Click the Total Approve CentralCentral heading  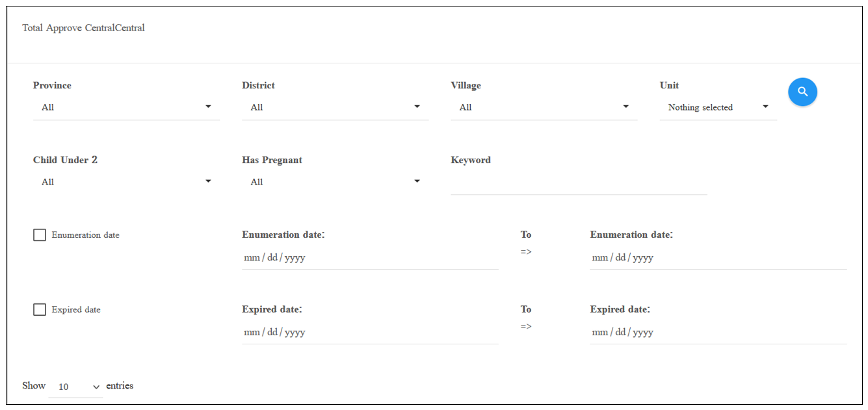[83, 28]
